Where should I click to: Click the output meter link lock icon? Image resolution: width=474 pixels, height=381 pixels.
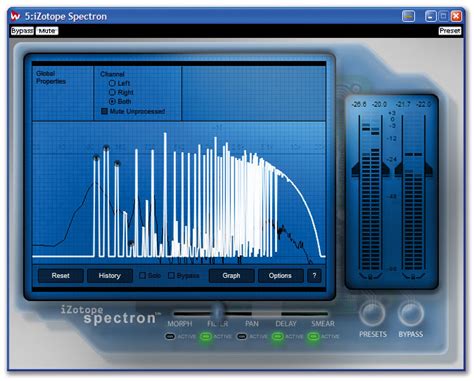[413, 277]
